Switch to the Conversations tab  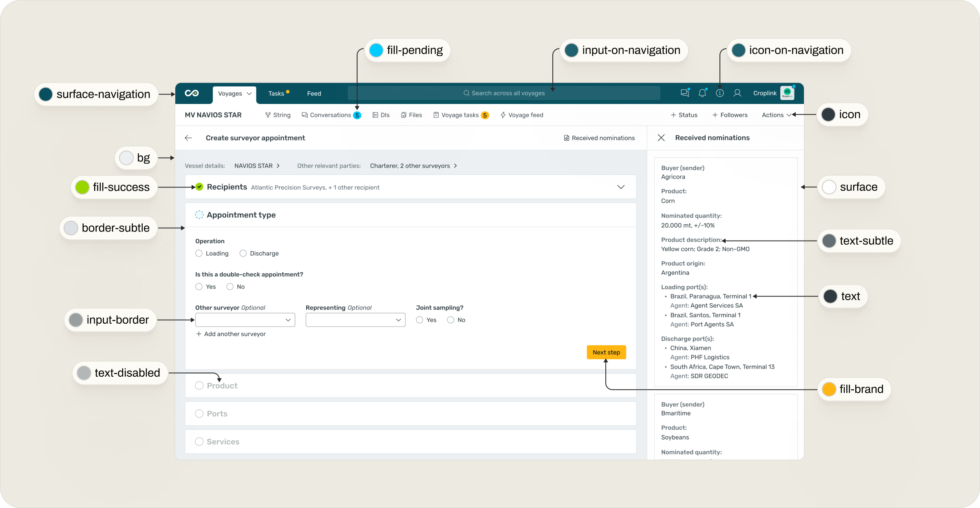click(330, 115)
